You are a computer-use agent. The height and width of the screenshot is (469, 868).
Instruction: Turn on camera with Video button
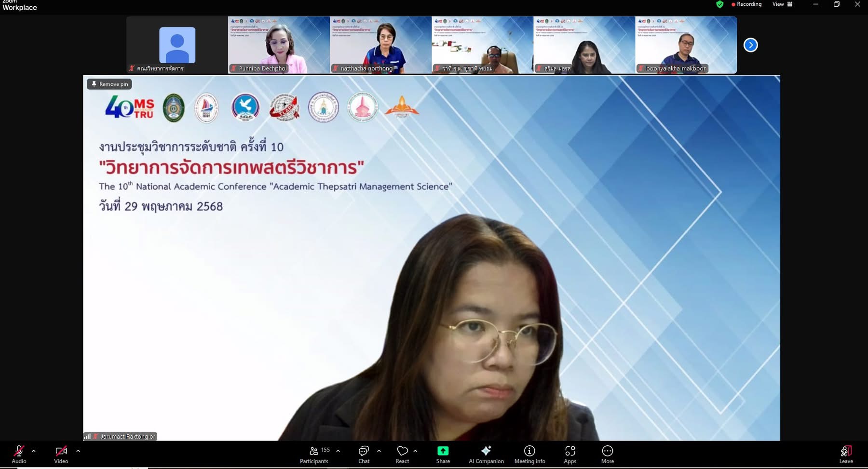(61, 454)
